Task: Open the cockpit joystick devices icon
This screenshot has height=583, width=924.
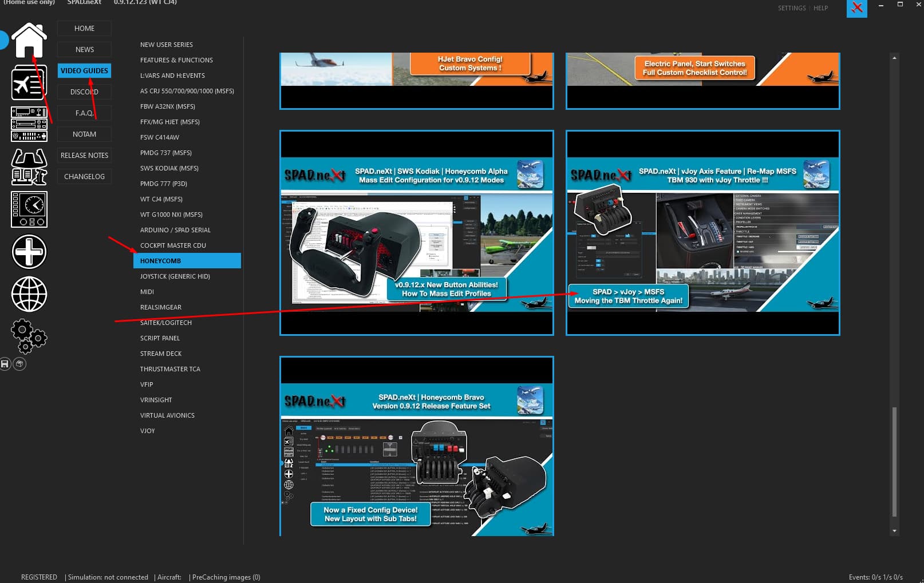Action: click(x=29, y=166)
